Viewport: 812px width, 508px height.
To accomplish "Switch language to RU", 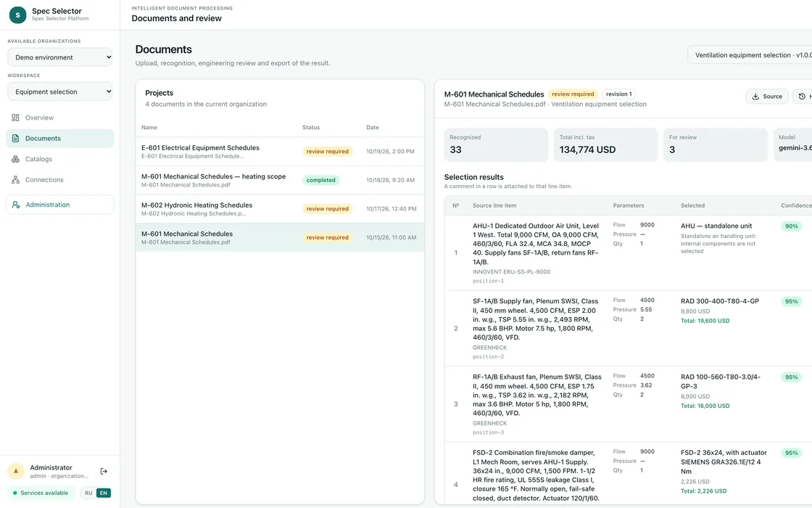I will click(88, 493).
